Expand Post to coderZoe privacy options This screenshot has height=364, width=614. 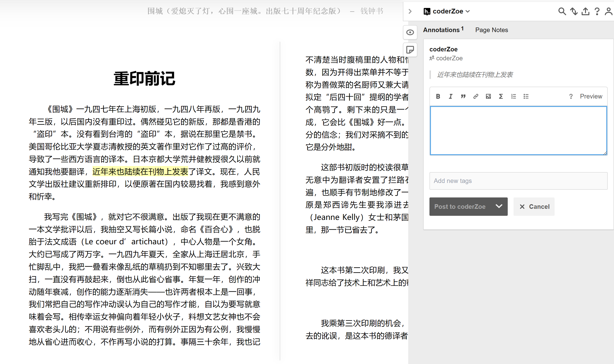(499, 206)
